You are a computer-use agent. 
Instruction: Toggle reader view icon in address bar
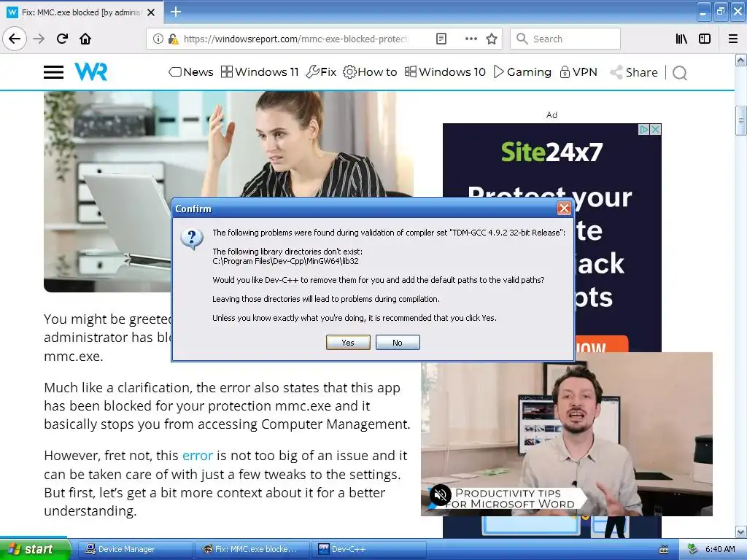coord(441,39)
